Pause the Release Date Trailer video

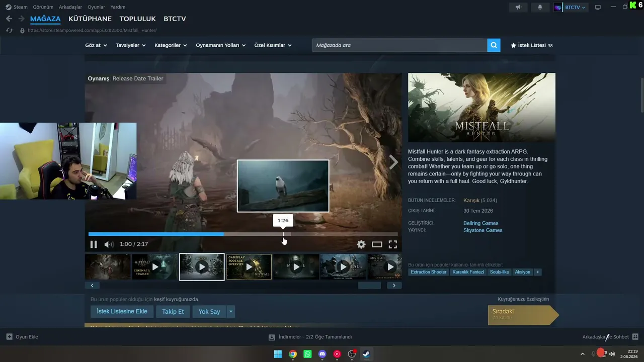point(94,244)
